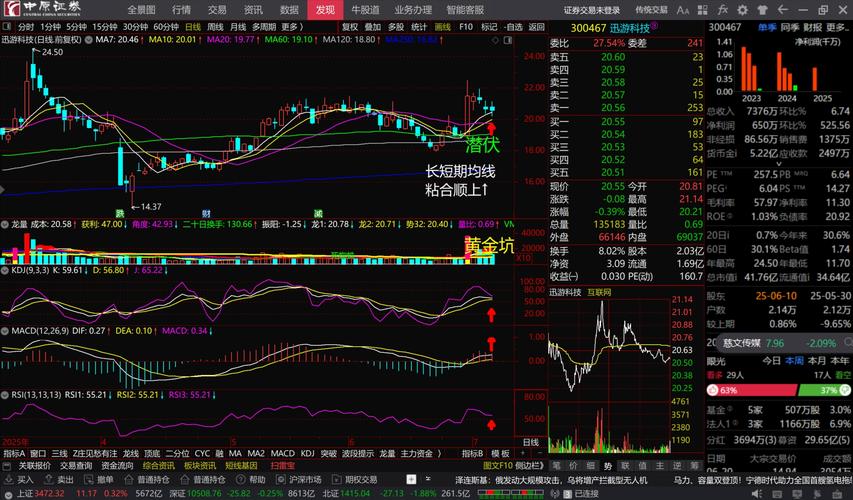Click the green 37% bearish sentiment bar
Viewport: 853px width, 500px height.
click(824, 390)
